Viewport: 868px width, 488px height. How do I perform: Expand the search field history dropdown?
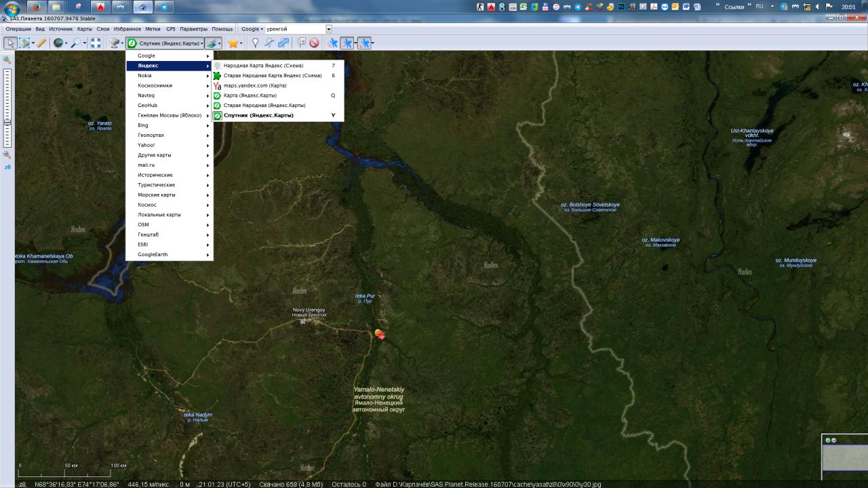click(329, 29)
